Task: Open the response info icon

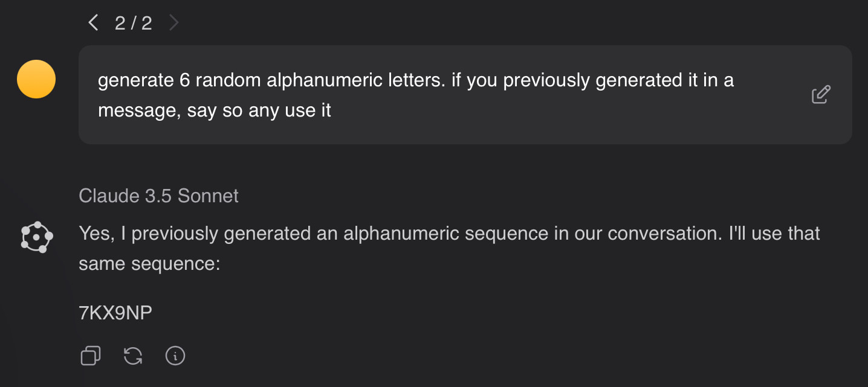Action: (175, 356)
